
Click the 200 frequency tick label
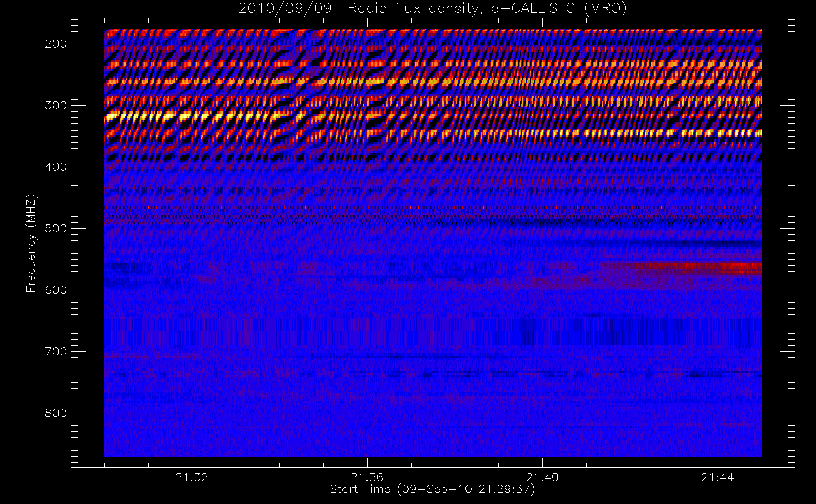tap(56, 44)
